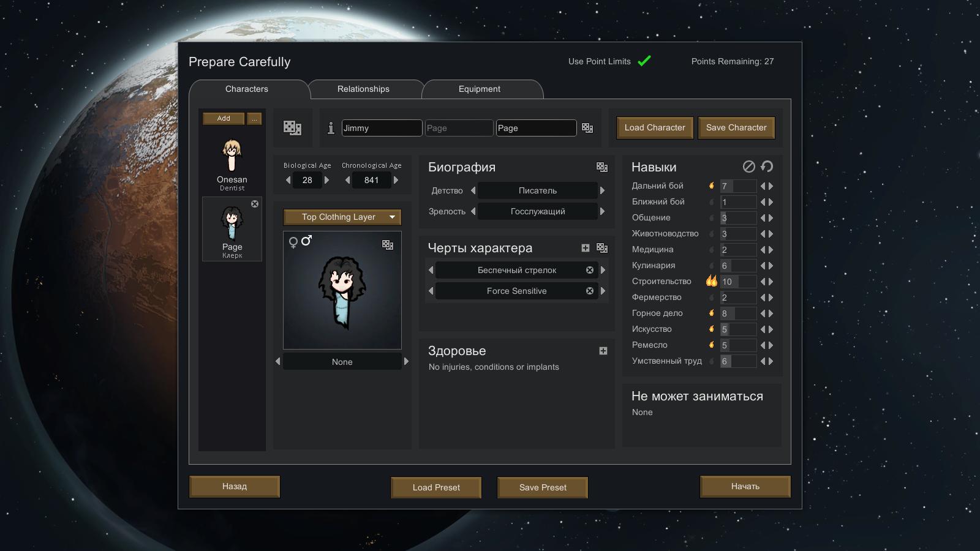Image resolution: width=980 pixels, height=551 pixels.
Task: Randomize appearance with dice on portrait
Action: [x=388, y=244]
